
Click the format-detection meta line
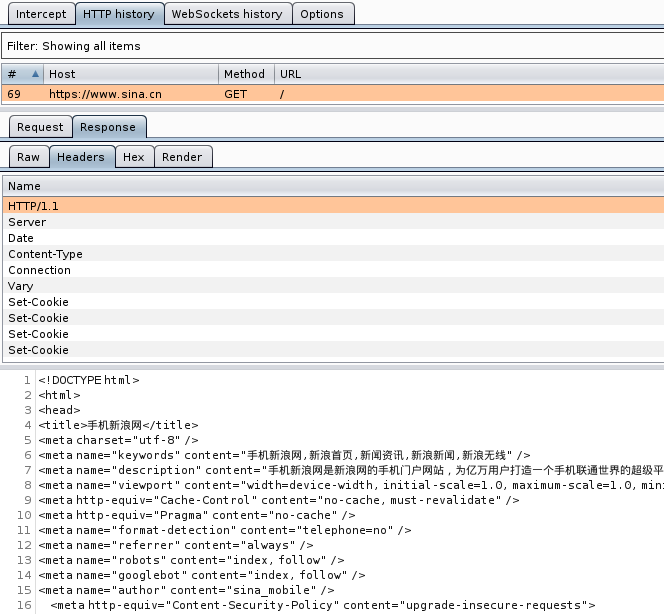click(x=225, y=530)
